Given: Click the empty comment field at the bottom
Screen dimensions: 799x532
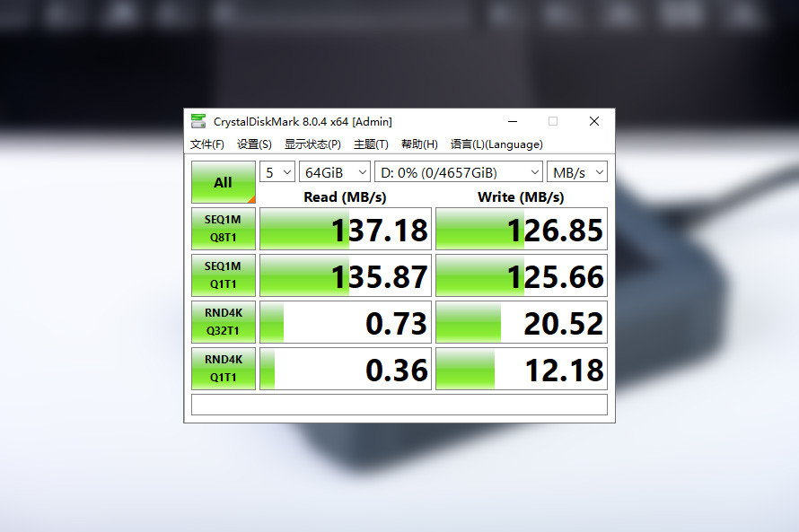Looking at the screenshot, I should (x=399, y=405).
